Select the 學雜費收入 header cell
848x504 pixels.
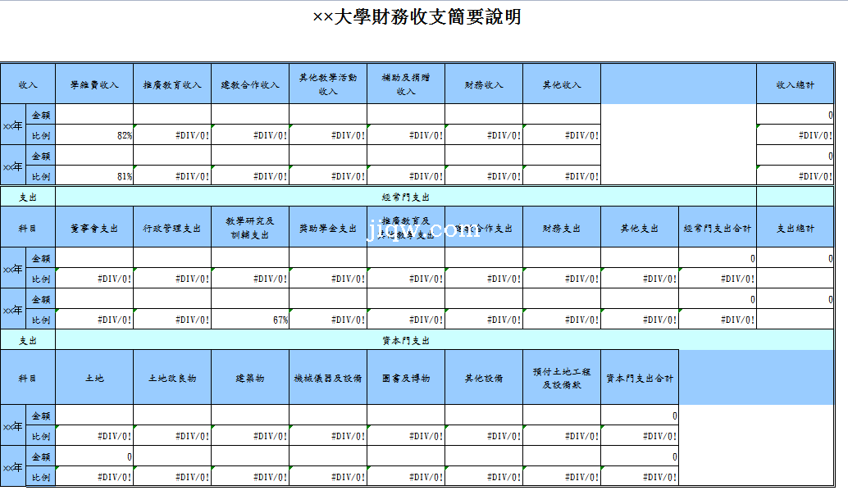click(x=94, y=84)
